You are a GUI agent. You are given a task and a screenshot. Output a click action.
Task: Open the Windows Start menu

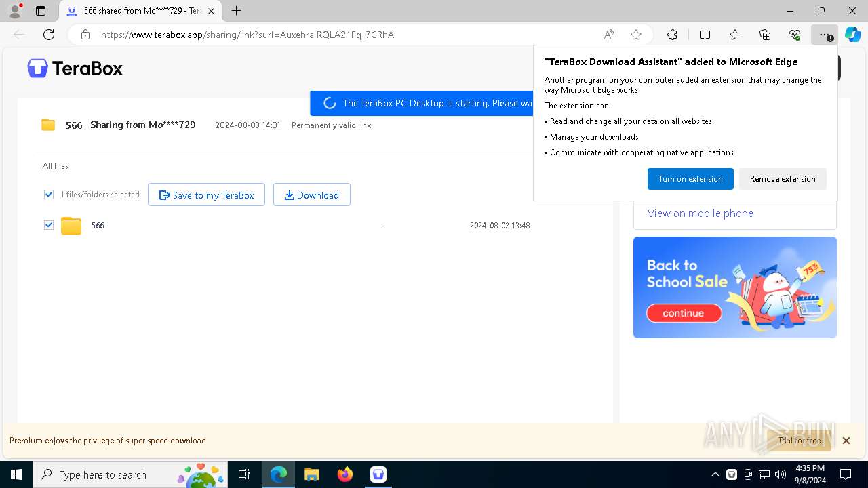pos(16,474)
